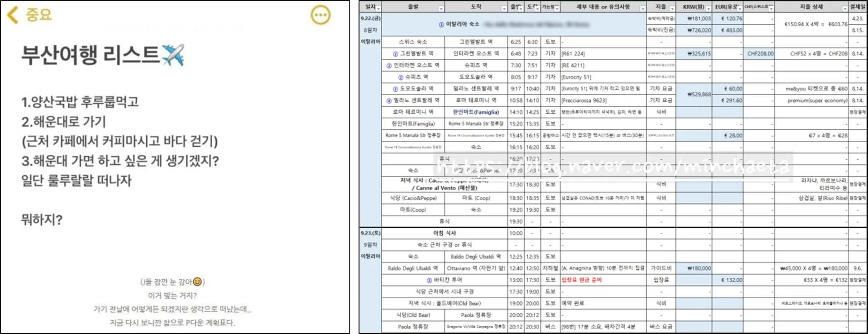Select the ₩529,868 merged cell
Screen dimensions: 868x334
[x=694, y=95]
